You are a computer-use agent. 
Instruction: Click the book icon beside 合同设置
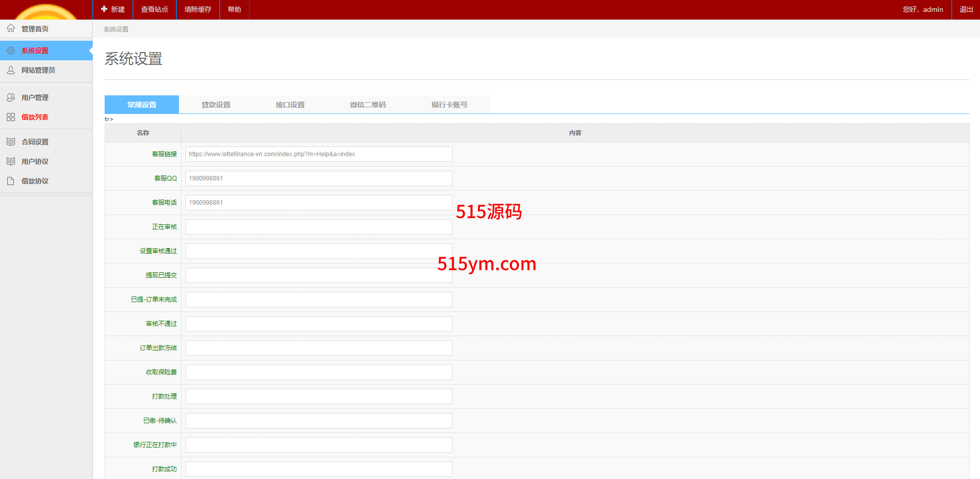tap(11, 142)
